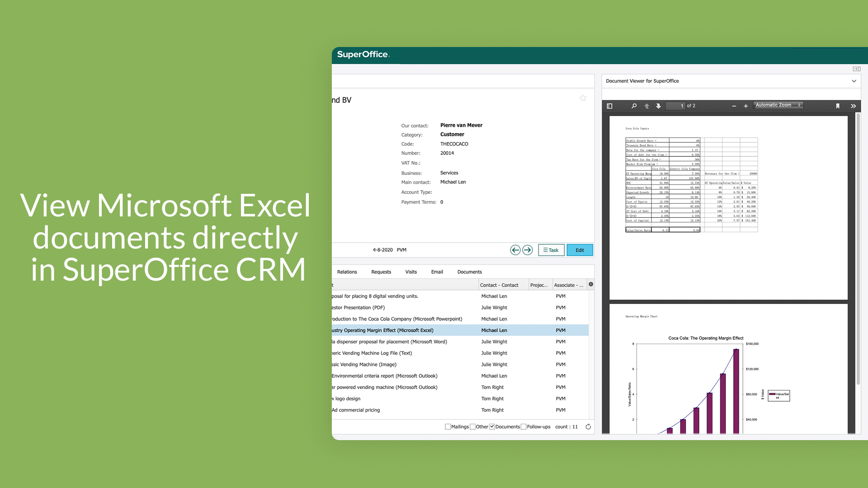
Task: Click document viewer vertical scrollbar
Action: pyautogui.click(x=858, y=249)
